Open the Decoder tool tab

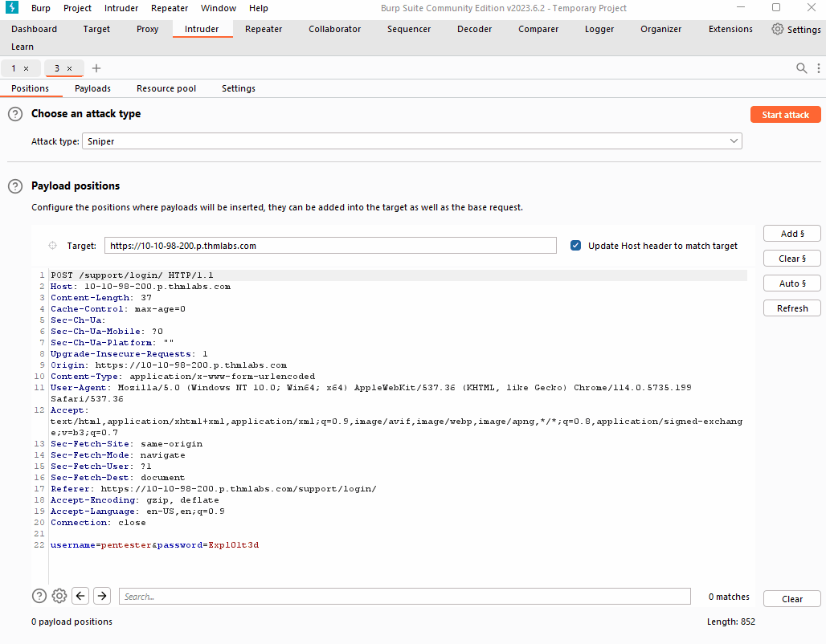474,29
